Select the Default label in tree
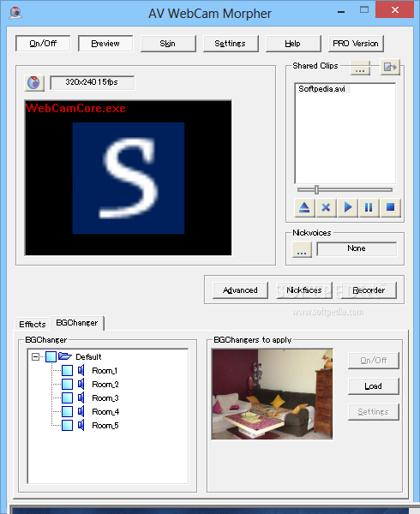420x514 pixels. coord(88,356)
